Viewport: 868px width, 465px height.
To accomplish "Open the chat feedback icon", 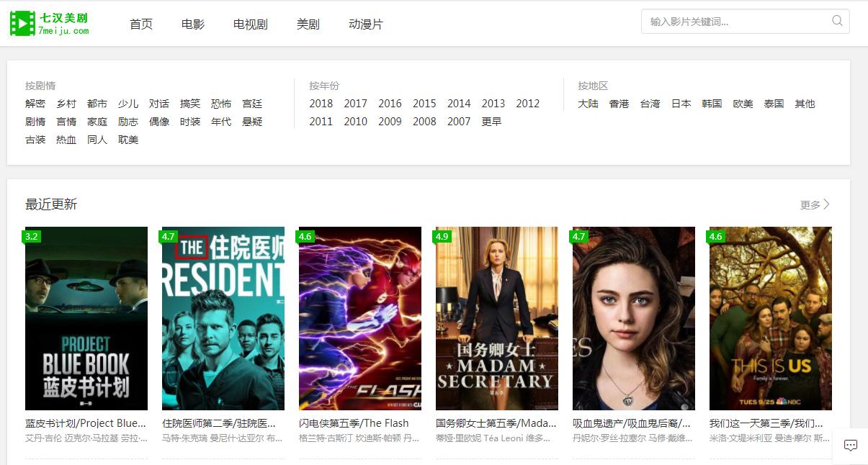I will point(850,446).
